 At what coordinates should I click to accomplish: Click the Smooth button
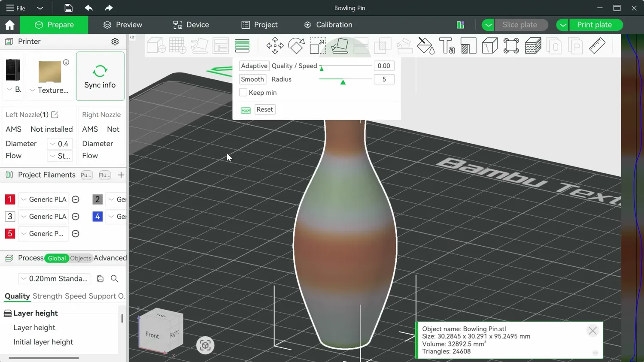point(252,79)
